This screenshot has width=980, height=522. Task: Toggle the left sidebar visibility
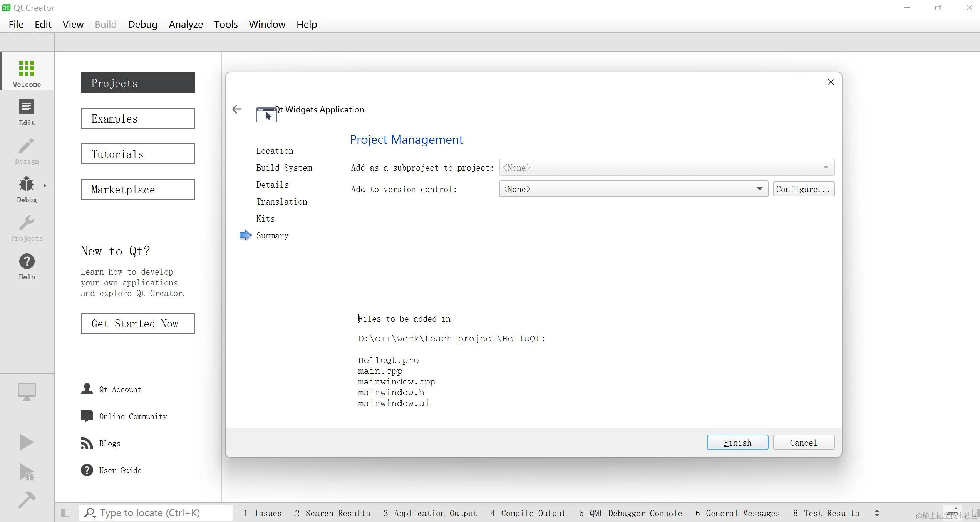[65, 513]
